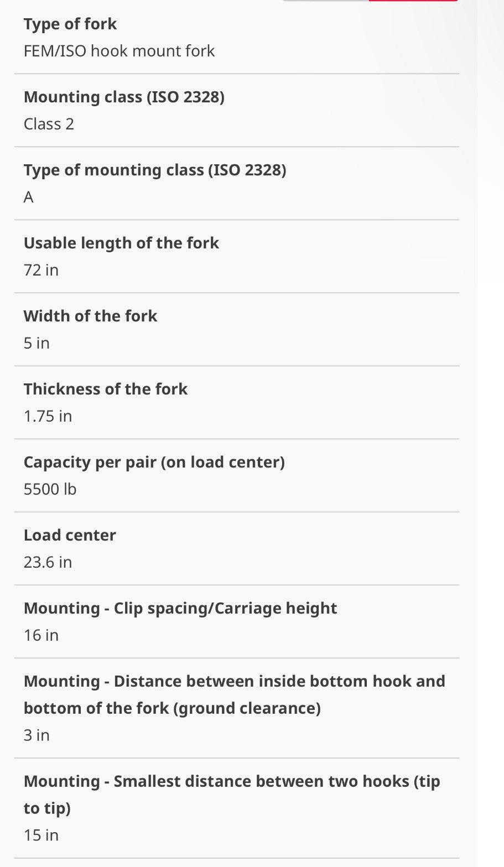The height and width of the screenshot is (867, 504).
Task: Click the '16 in' carriage height value
Action: click(41, 635)
